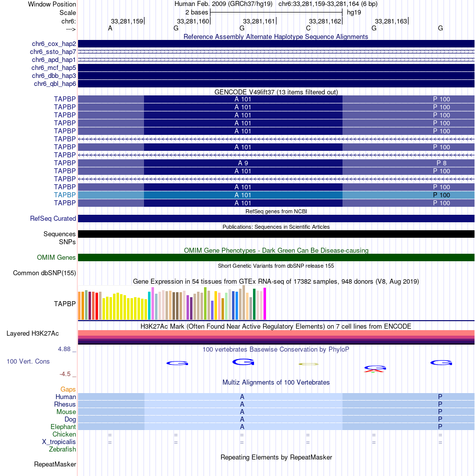Click the magenta GTEx expression bar
This screenshot has width=475, height=476.
point(264,304)
